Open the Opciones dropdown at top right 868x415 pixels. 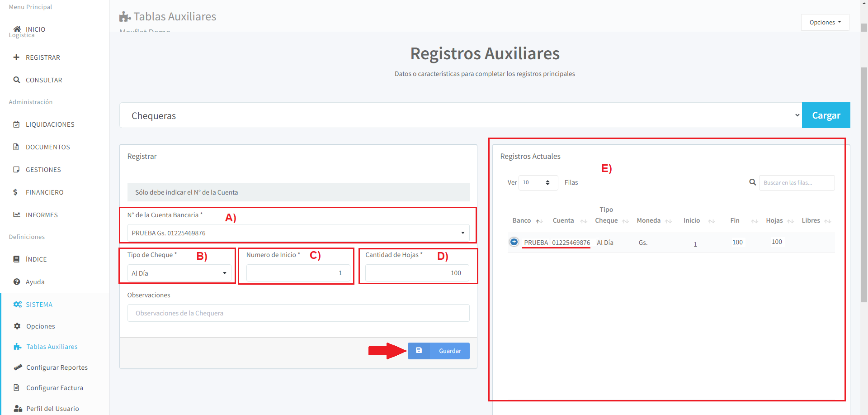tap(825, 22)
